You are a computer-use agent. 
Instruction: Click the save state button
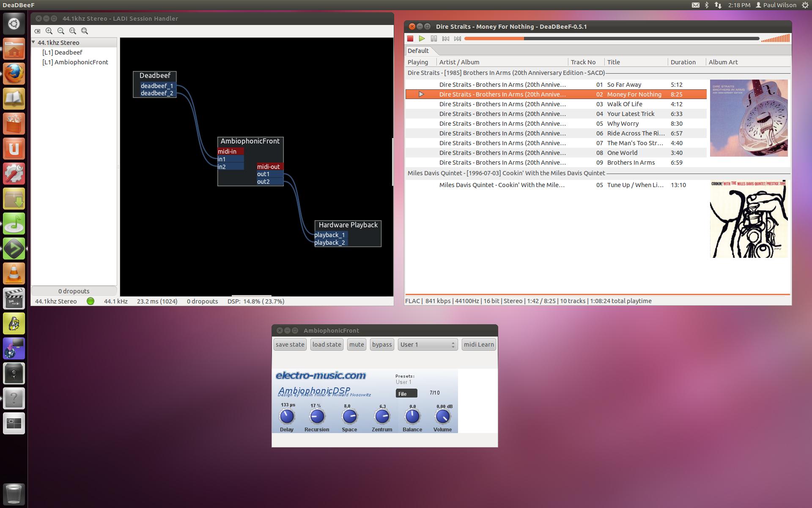click(x=290, y=345)
